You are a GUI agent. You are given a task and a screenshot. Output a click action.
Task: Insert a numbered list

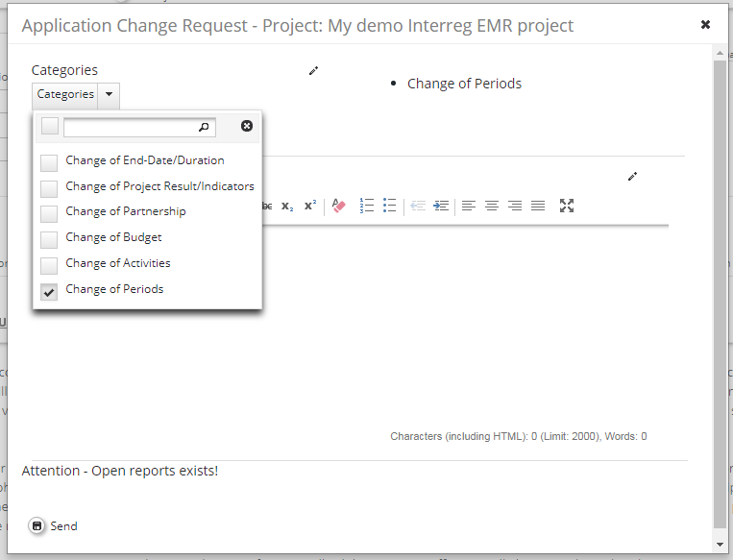[366, 206]
